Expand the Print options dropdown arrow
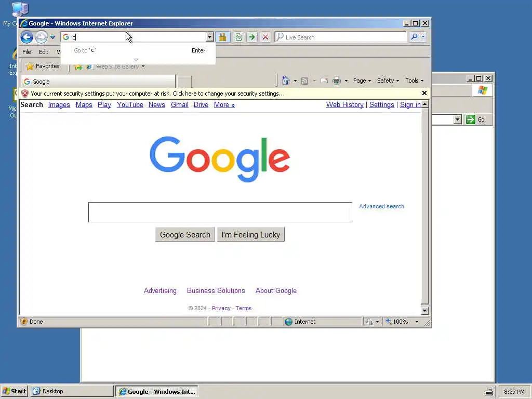532x399 pixels. [x=346, y=81]
